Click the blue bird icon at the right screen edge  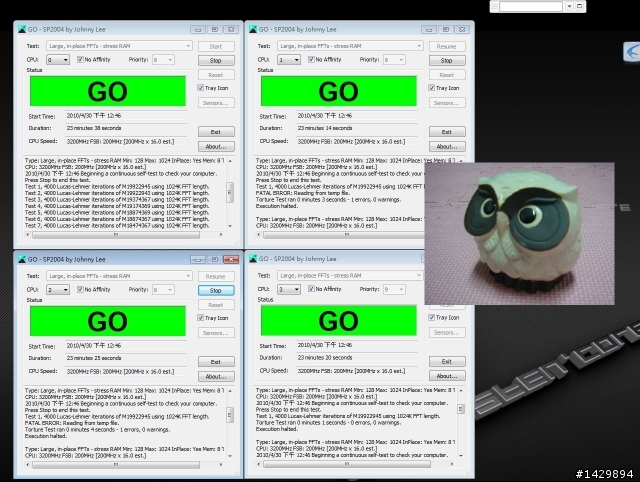[x=631, y=52]
